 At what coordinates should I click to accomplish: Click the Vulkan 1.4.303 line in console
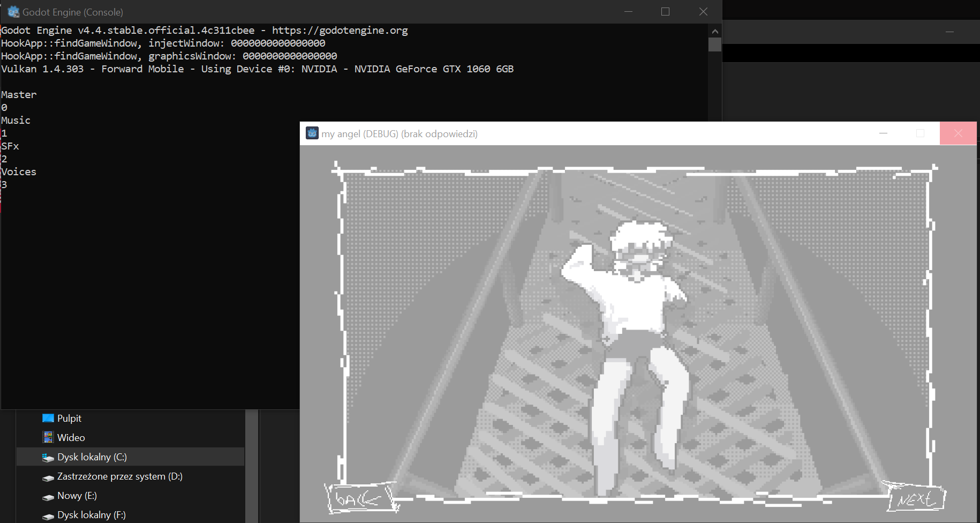pyautogui.click(x=258, y=69)
